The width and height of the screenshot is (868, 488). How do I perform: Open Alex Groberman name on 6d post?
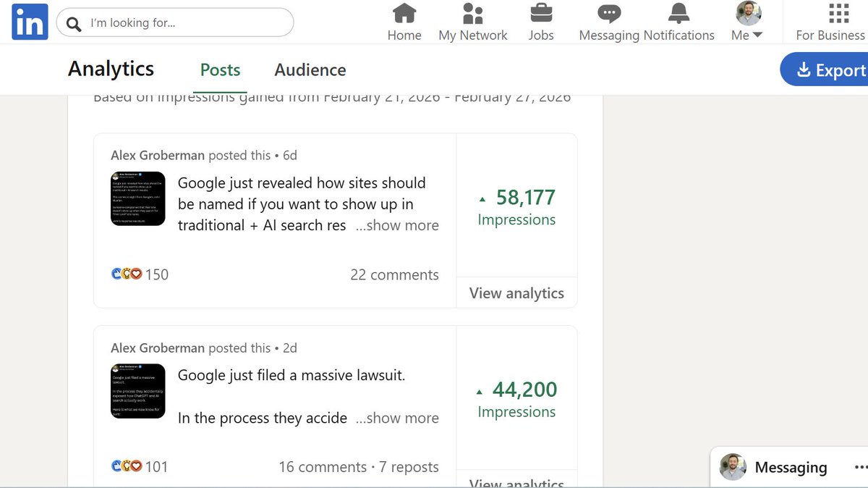click(x=158, y=155)
